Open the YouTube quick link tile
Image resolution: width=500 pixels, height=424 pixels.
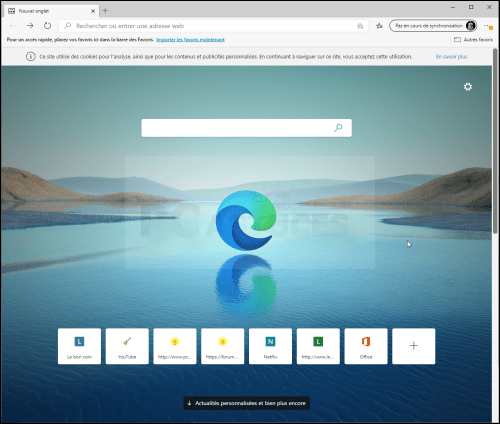tap(127, 346)
